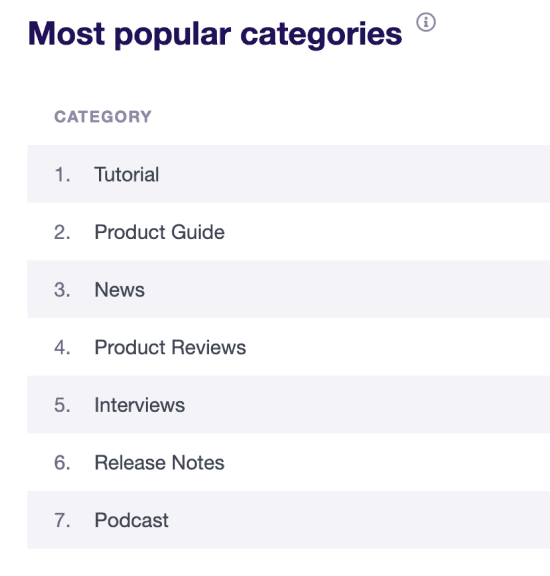
Task: Click empty space in the Interviews row
Action: (x=367, y=404)
